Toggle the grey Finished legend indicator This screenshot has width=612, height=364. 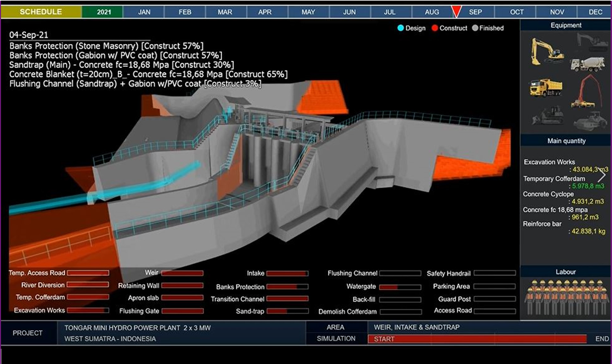475,28
